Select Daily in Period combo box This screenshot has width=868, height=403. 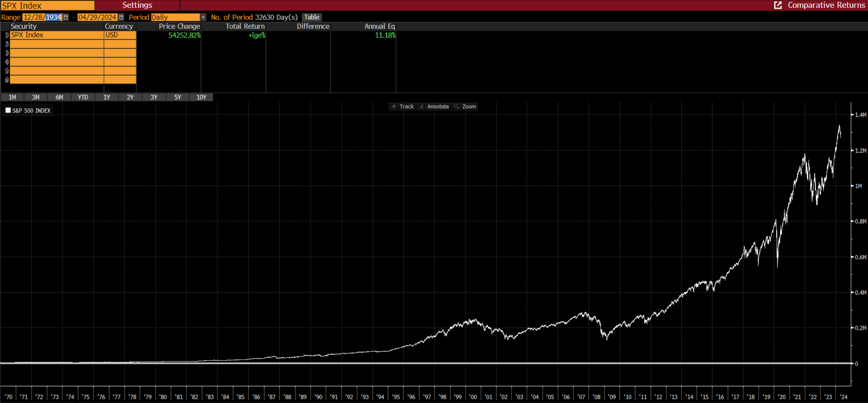click(176, 17)
